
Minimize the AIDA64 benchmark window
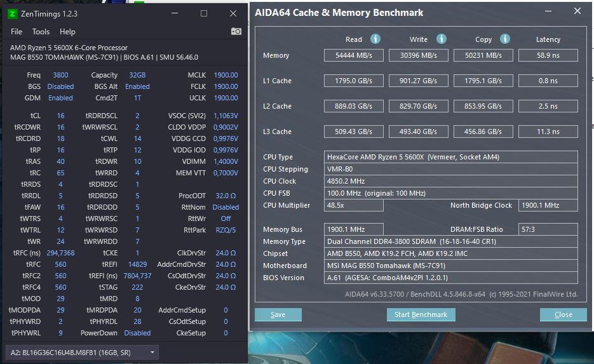pos(548,11)
